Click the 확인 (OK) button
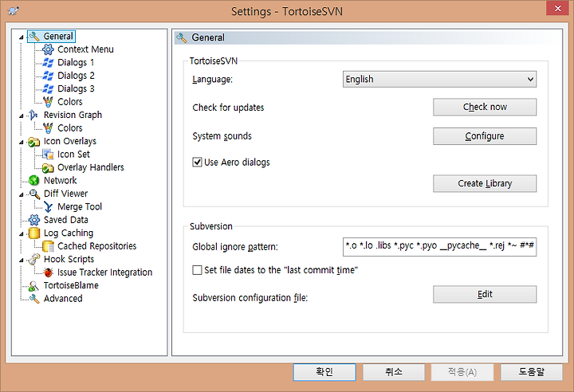This screenshot has height=392, width=574. point(324,372)
